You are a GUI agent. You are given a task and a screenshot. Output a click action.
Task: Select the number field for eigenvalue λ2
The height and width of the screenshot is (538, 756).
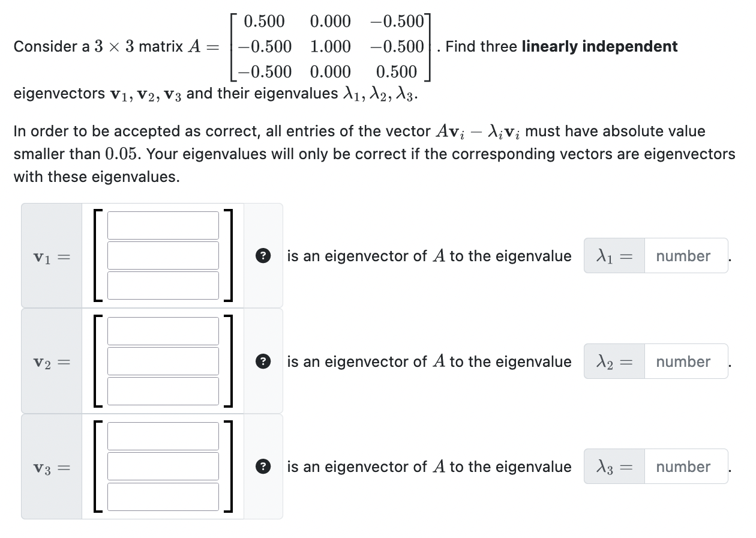tap(686, 361)
